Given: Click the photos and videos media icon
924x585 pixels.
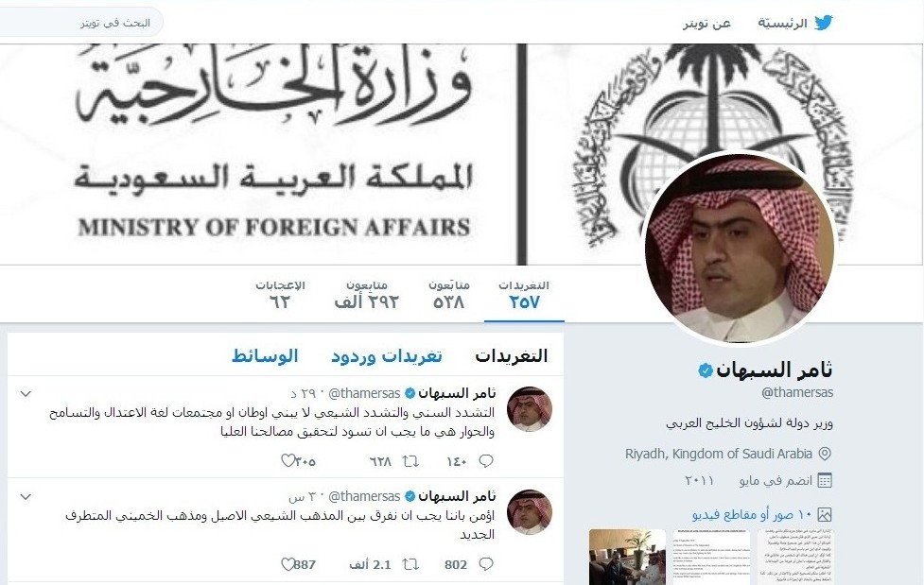Looking at the screenshot, I should tap(825, 514).
